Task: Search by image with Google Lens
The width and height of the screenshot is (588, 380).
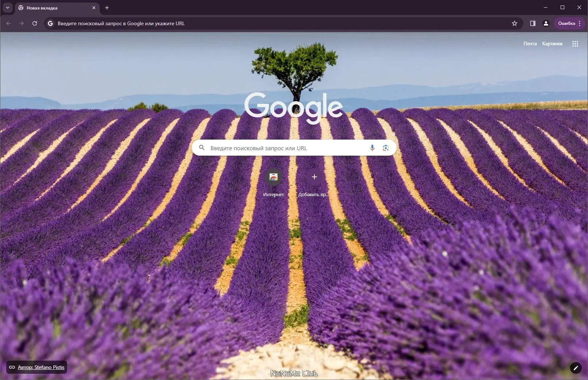Action: click(x=386, y=148)
